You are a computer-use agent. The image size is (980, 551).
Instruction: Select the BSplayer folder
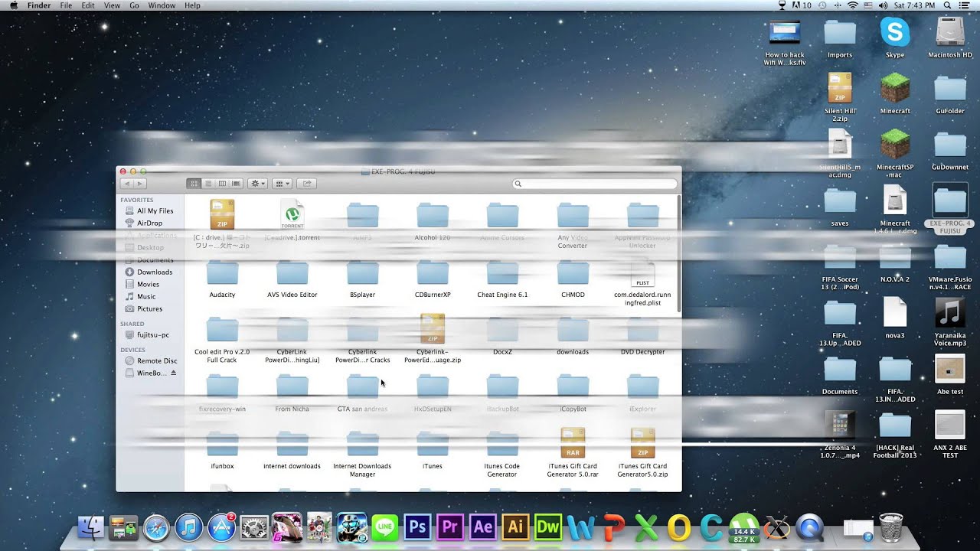pos(362,273)
